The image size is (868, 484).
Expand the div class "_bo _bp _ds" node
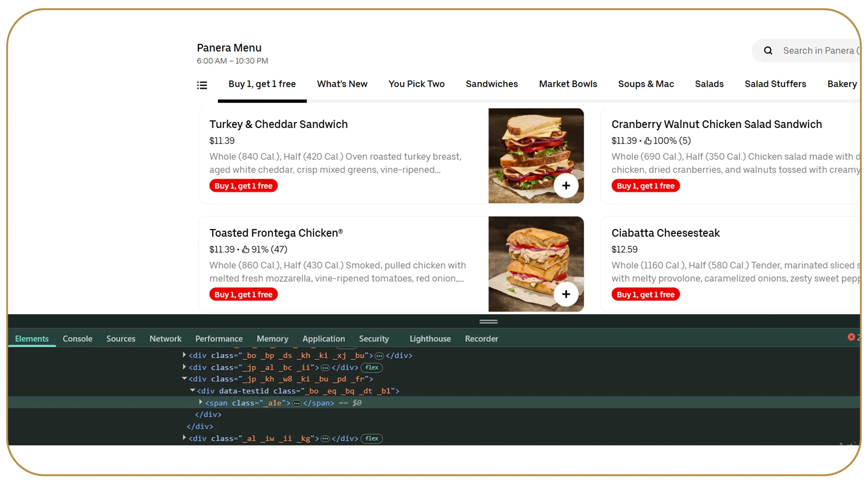pos(184,355)
